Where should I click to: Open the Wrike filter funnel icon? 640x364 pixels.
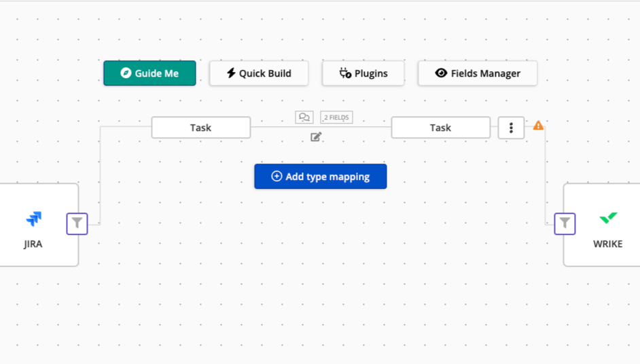[x=565, y=223]
